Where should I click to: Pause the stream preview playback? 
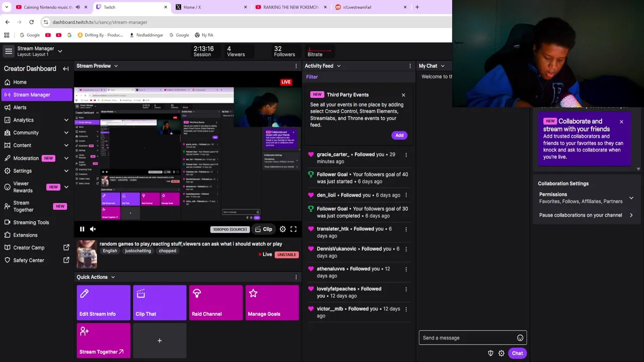[x=82, y=229]
